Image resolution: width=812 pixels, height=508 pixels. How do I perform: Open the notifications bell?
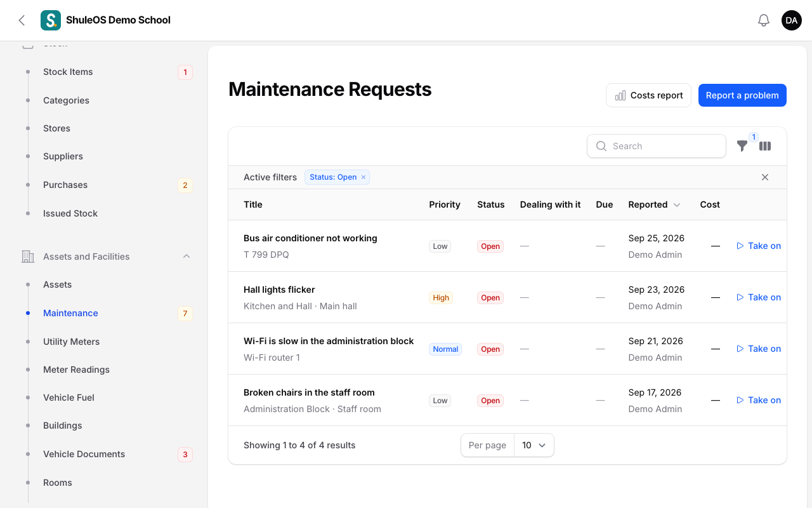point(764,20)
